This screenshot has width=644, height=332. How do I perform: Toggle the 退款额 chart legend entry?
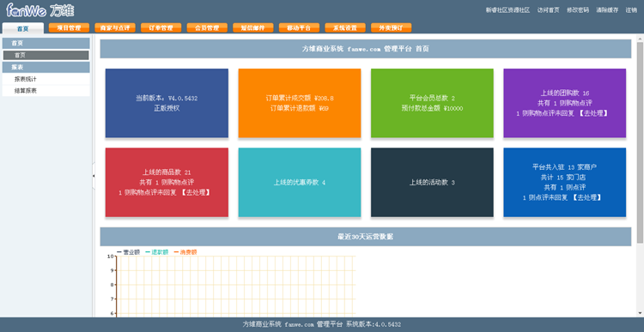tap(157, 252)
